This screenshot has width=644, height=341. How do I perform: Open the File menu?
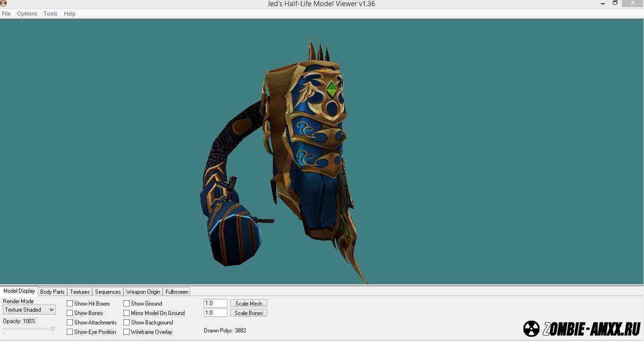[6, 14]
